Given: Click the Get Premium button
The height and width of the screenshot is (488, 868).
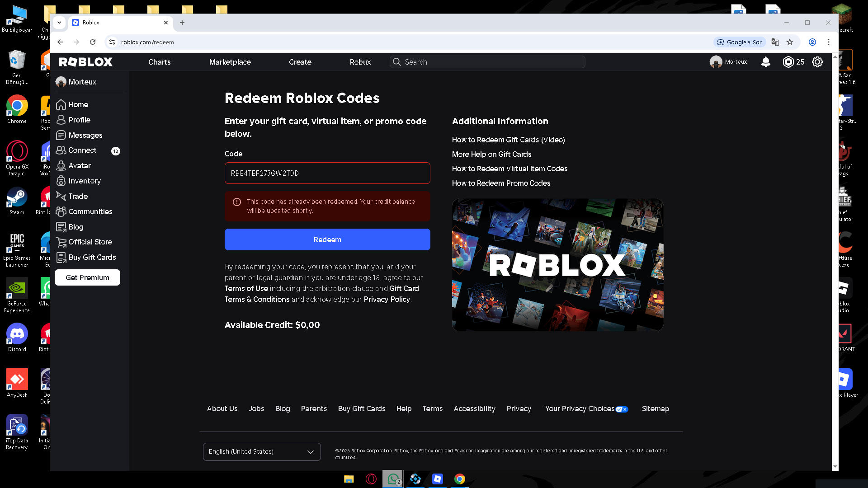Looking at the screenshot, I should 87,277.
